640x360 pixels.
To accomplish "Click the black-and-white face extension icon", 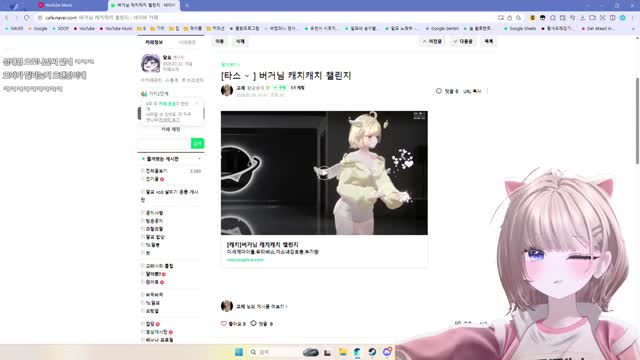I will (542, 18).
